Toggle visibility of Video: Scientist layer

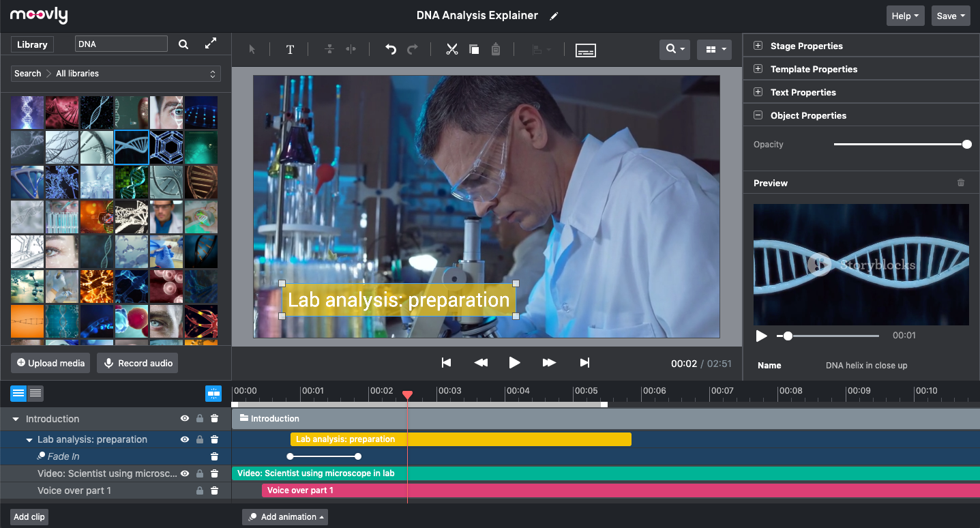coord(184,473)
